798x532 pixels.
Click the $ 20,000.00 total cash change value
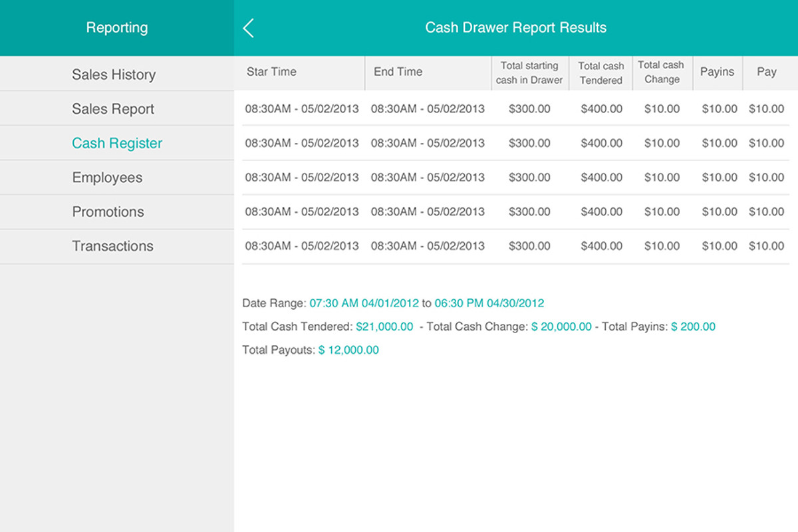pyautogui.click(x=561, y=327)
